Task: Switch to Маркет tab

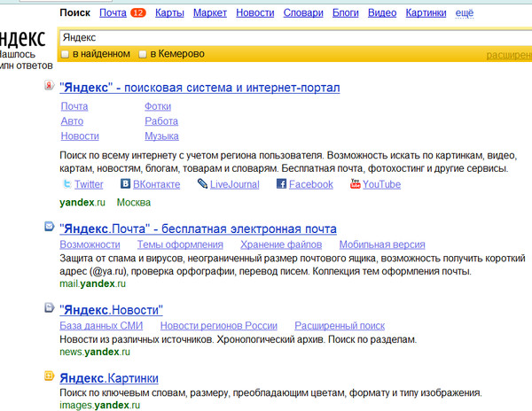Action: pyautogui.click(x=210, y=13)
